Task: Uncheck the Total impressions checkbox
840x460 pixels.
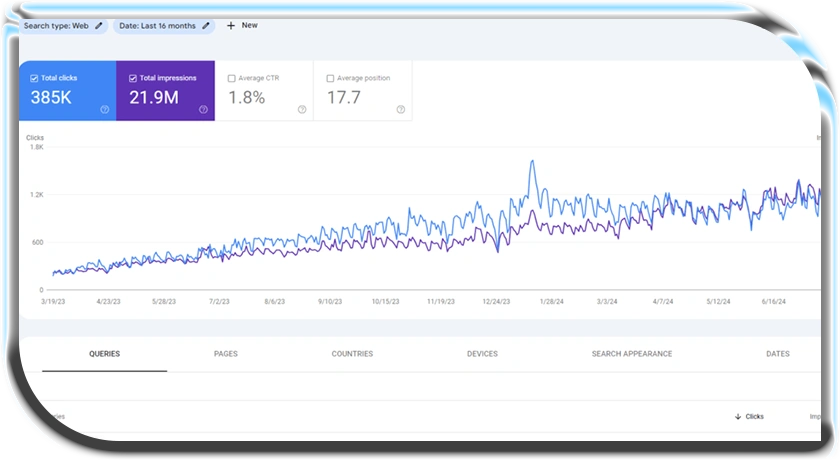Action: [132, 78]
